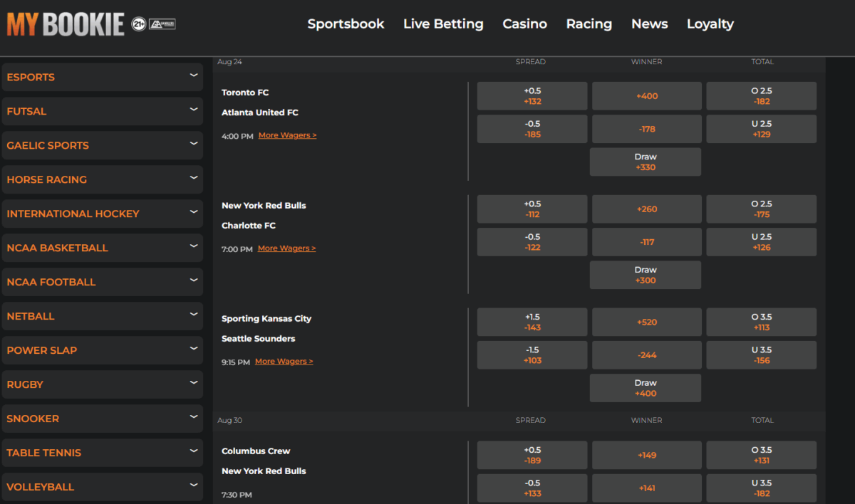Expand the Futsal category chevron
This screenshot has height=504, width=855.
coord(193,109)
